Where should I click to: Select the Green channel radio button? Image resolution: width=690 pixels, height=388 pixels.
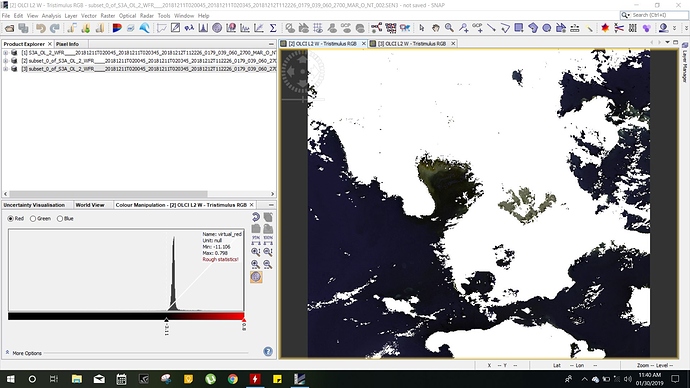(33, 219)
